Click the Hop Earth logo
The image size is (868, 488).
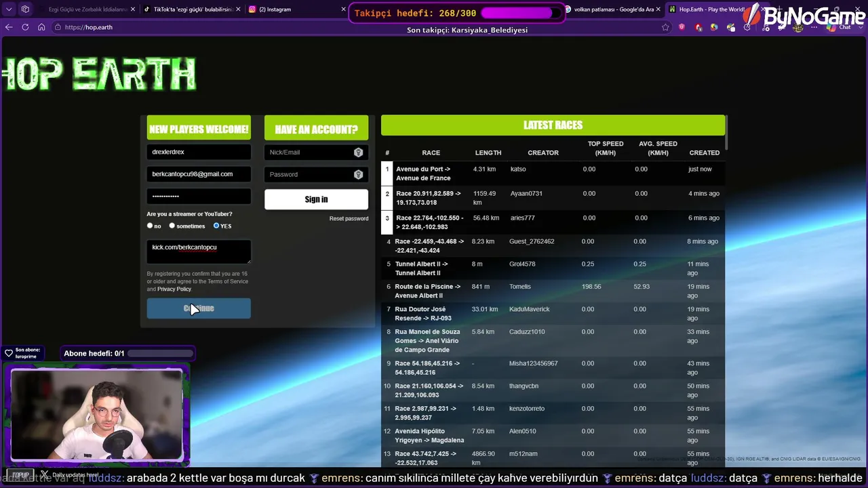point(99,74)
